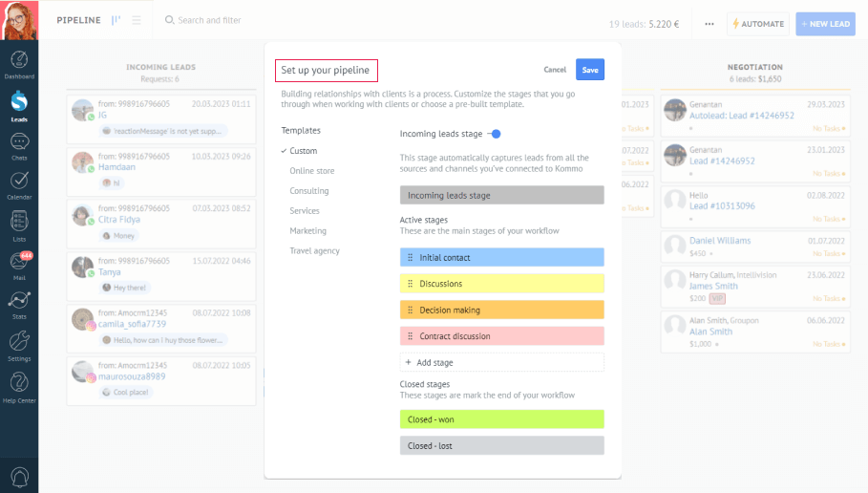Click the Closed - won stage
Image resolution: width=868 pixels, height=493 pixels.
502,419
